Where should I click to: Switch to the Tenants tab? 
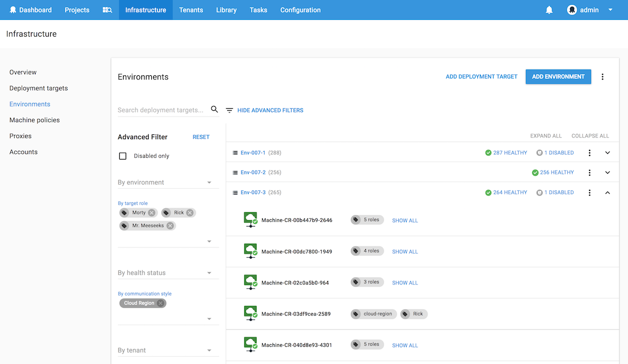pyautogui.click(x=191, y=9)
